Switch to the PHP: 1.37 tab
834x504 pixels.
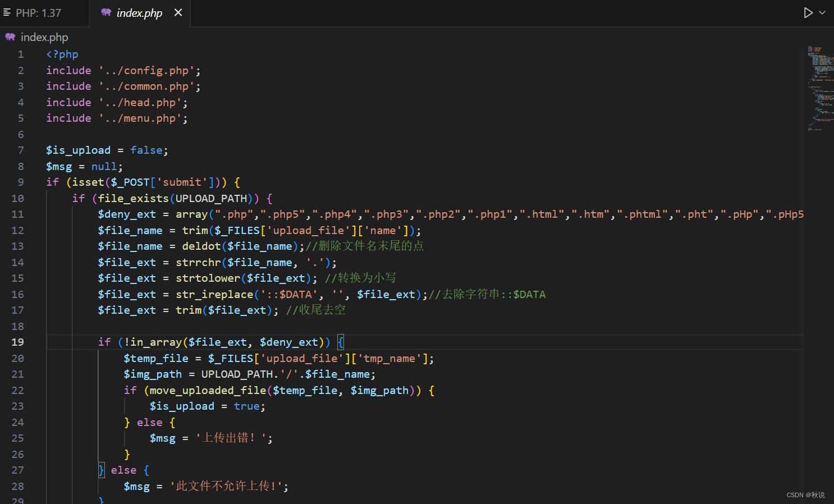(38, 13)
